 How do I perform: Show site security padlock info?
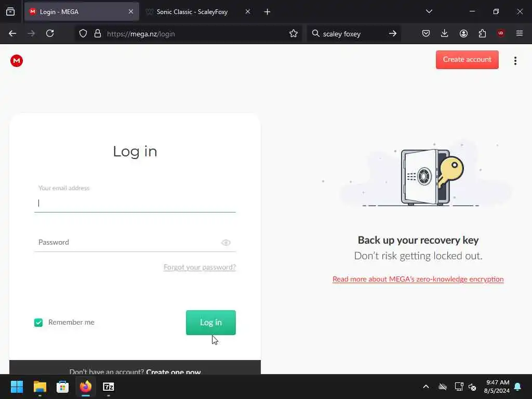coord(98,34)
